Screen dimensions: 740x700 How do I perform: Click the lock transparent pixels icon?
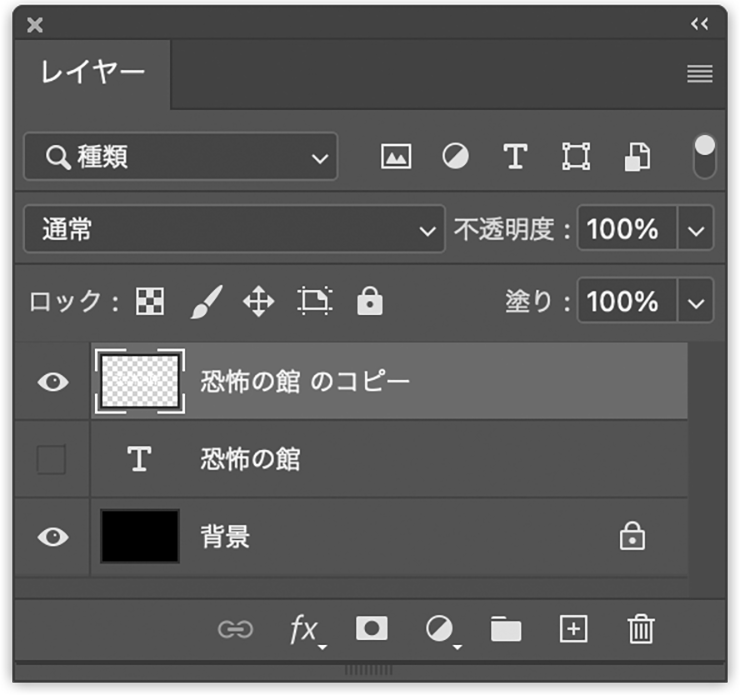pyautogui.click(x=150, y=302)
